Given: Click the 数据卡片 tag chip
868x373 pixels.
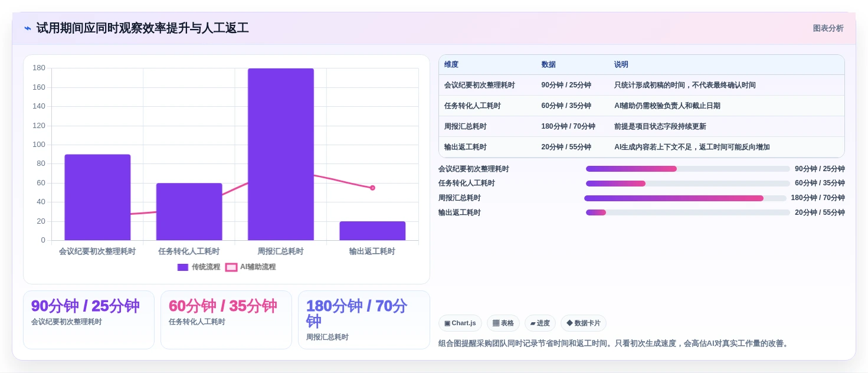Looking at the screenshot, I should click(584, 323).
